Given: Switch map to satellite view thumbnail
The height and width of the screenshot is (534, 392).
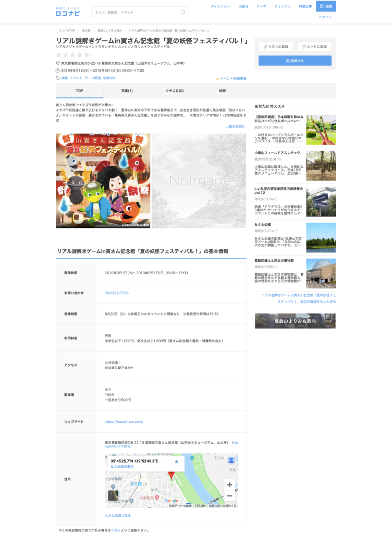Looking at the screenshot, I should pos(113,495).
